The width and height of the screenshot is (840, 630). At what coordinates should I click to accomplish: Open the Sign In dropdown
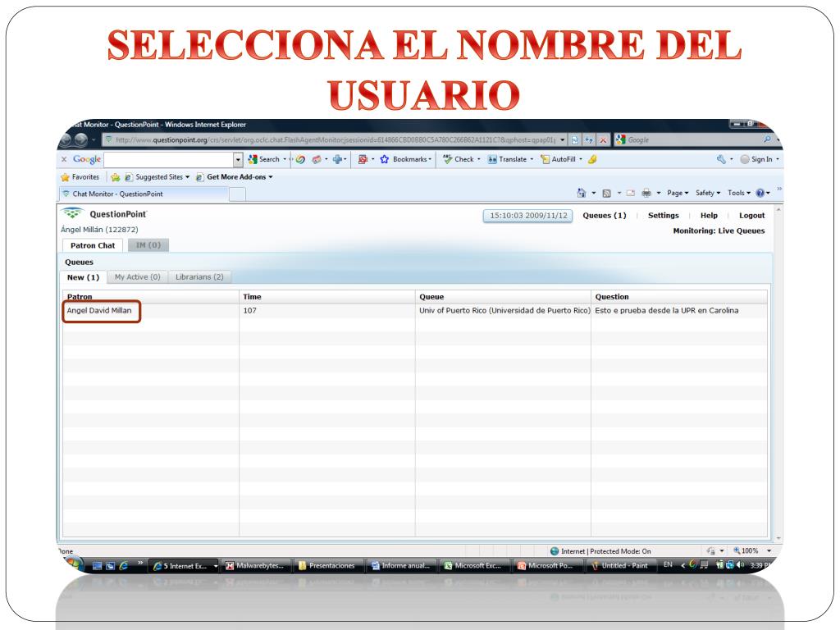[778, 159]
